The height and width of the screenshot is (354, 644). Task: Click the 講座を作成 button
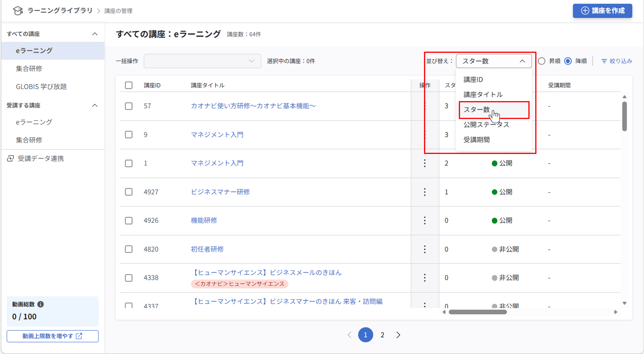coord(602,11)
